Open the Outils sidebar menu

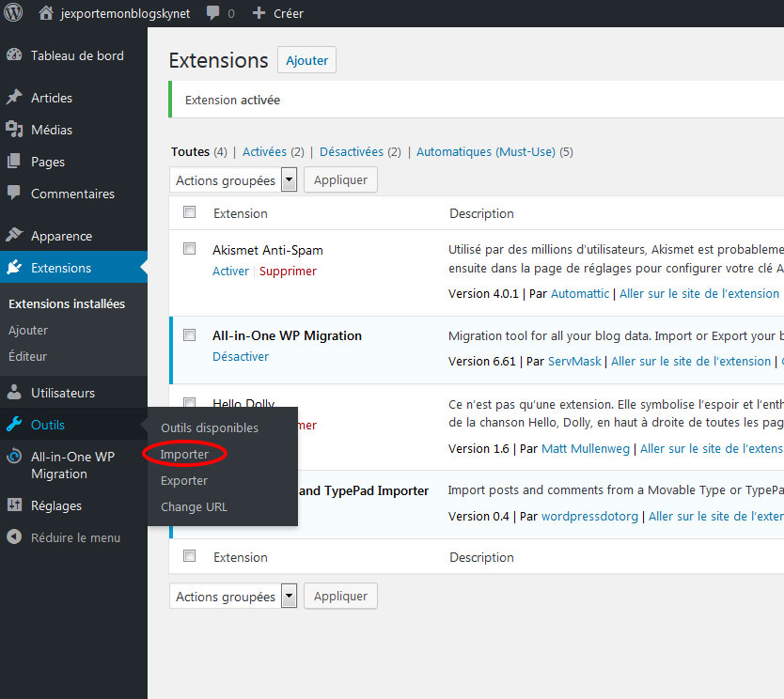73,425
